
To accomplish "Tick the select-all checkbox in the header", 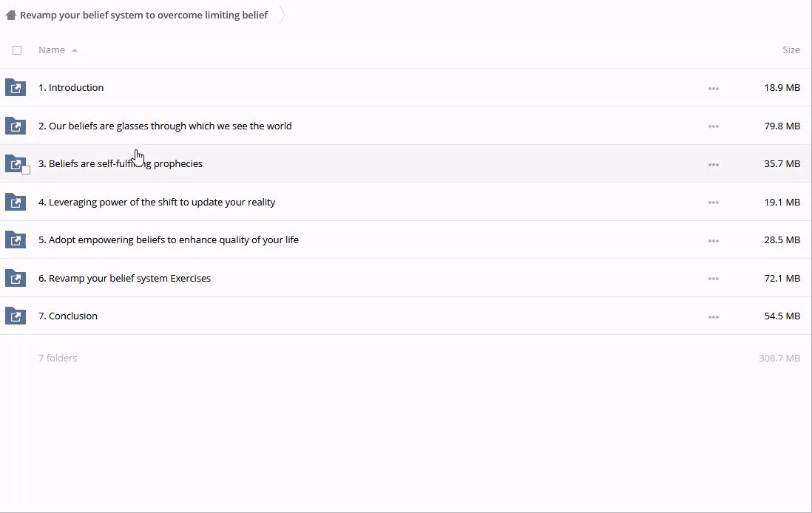I will 17,50.
